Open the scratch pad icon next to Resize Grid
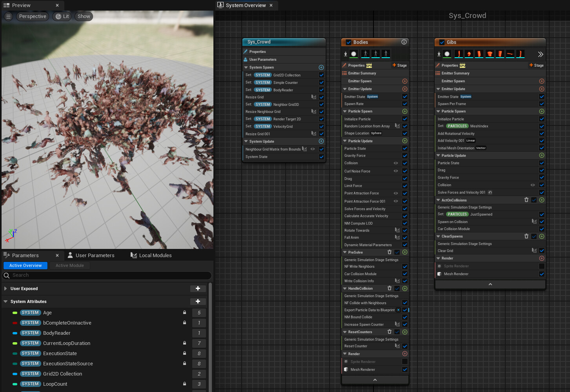This screenshot has width=570, height=392. tap(313, 97)
